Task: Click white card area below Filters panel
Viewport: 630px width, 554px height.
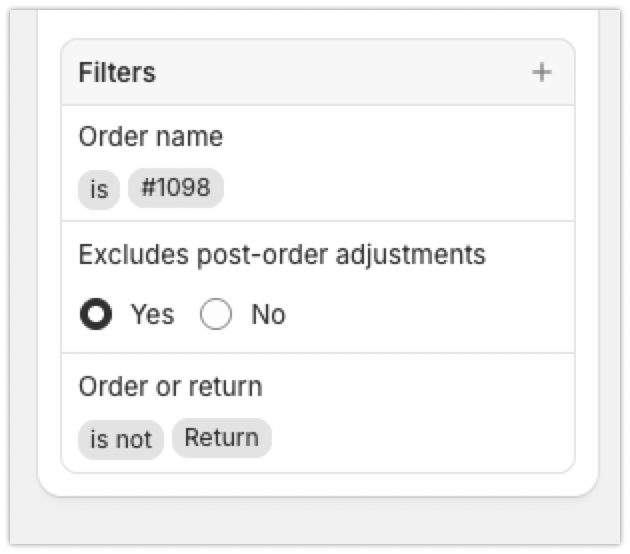Action: 318,483
